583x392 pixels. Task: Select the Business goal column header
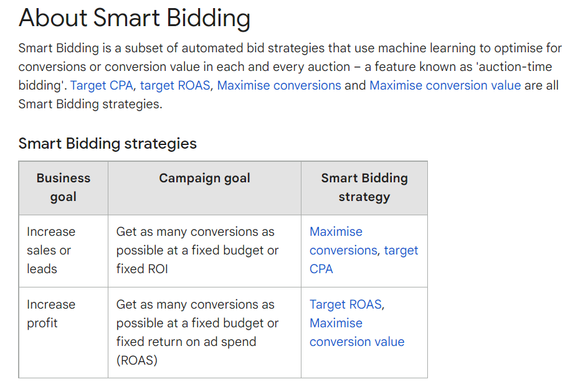click(64, 188)
